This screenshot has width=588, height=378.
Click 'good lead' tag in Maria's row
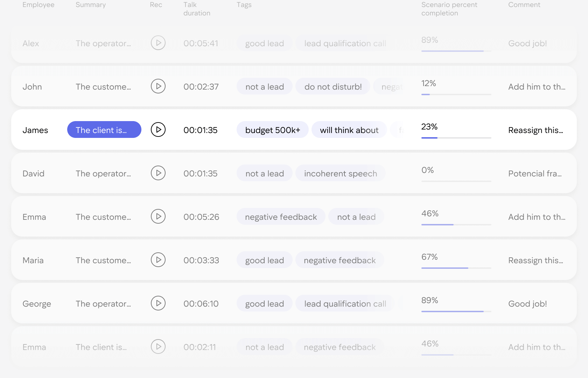(x=265, y=260)
